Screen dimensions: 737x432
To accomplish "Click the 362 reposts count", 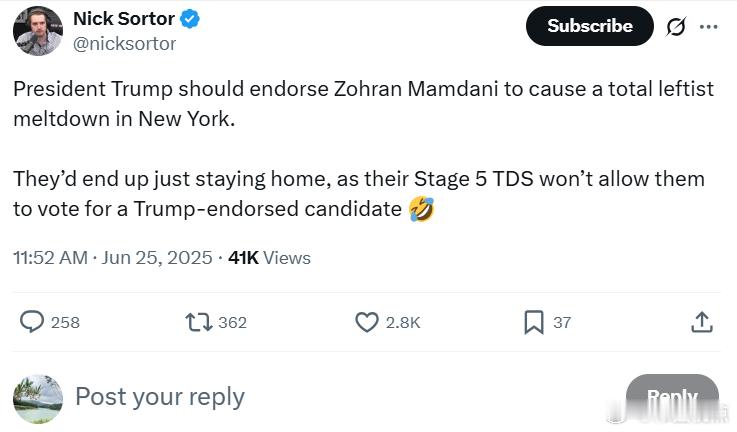I will pos(232,322).
